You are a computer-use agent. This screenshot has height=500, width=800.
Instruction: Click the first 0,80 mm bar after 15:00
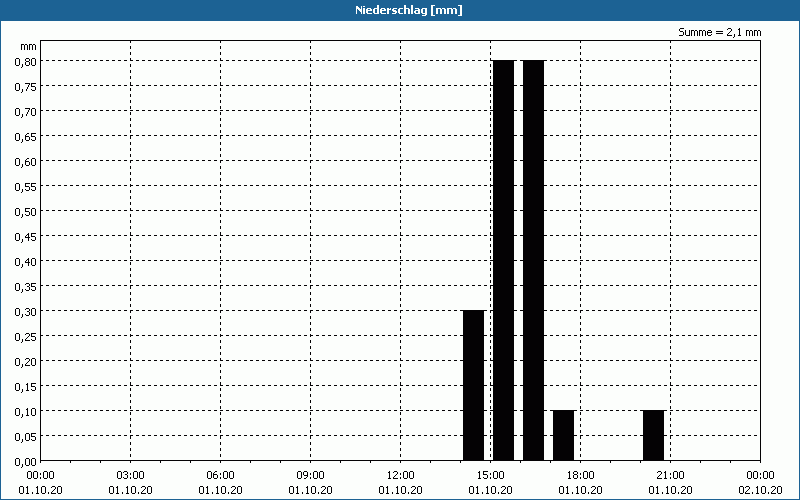pyautogui.click(x=504, y=260)
